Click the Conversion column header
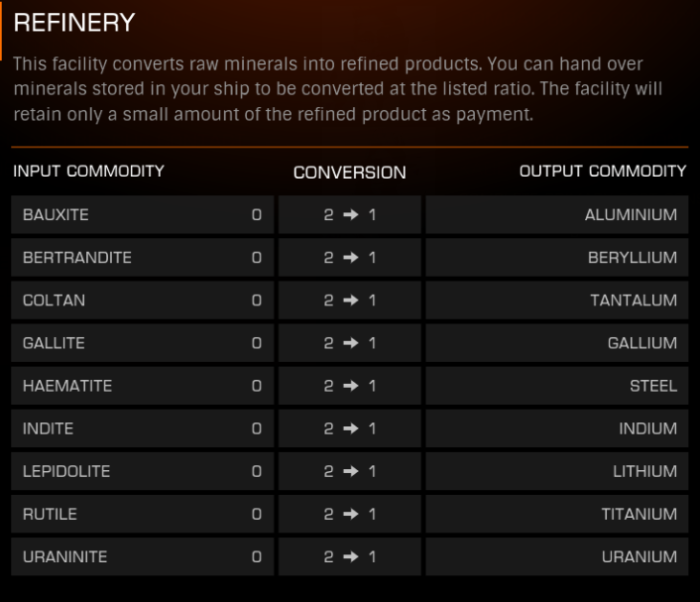 pos(350,173)
